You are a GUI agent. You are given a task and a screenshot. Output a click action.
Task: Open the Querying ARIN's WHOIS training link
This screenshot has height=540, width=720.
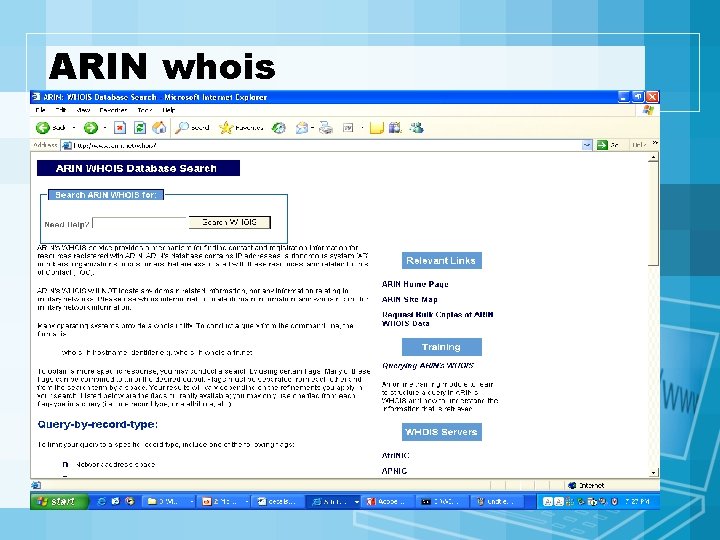tap(428, 366)
